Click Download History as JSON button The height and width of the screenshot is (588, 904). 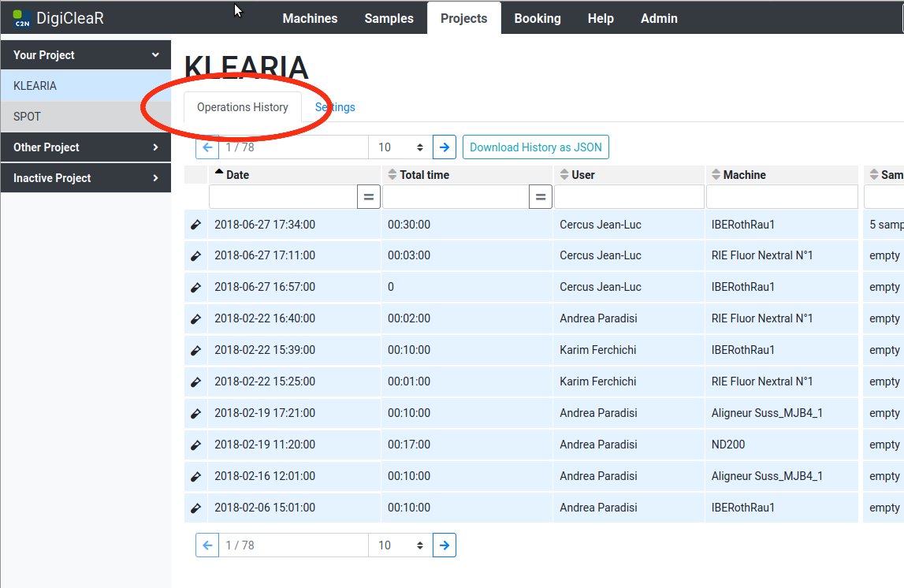coord(535,147)
